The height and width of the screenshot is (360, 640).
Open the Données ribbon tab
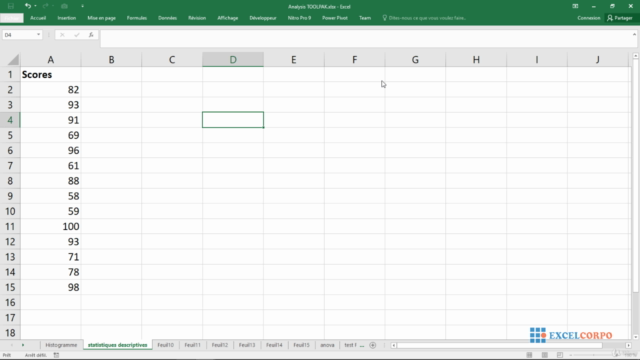pos(167,18)
